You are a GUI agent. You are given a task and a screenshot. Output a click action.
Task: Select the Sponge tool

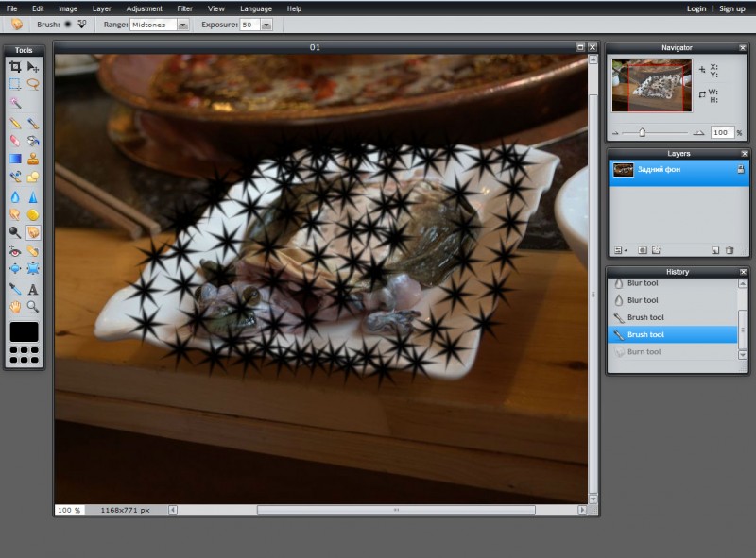33,215
